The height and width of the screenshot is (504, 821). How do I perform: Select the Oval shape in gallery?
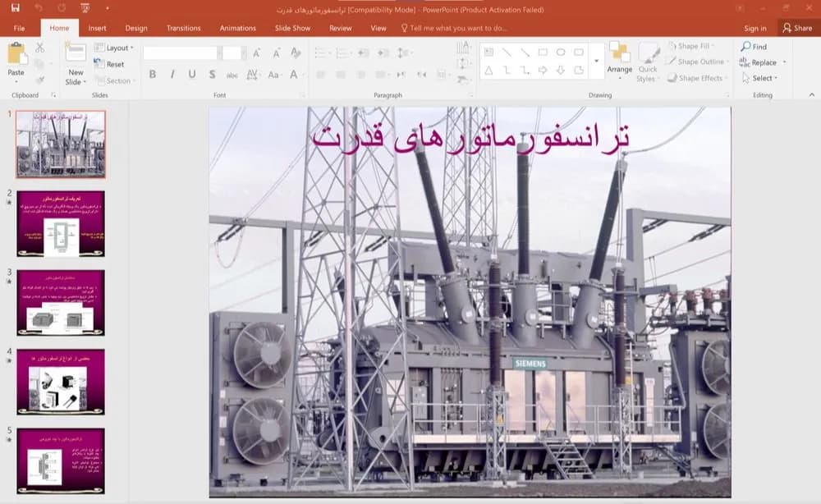point(561,52)
